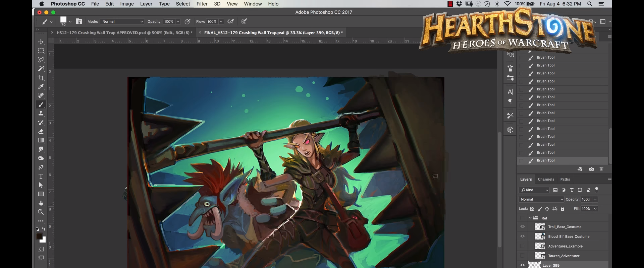This screenshot has height=268, width=644.
Task: Show the Ref group visibility
Action: [x=522, y=218]
